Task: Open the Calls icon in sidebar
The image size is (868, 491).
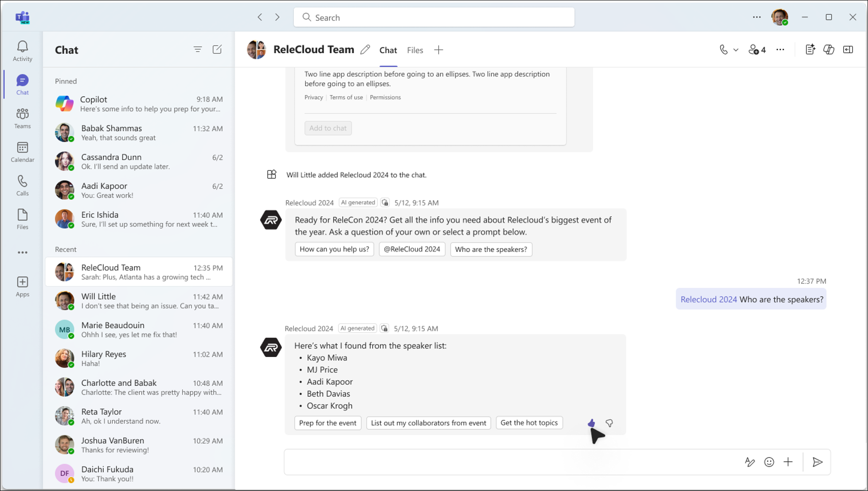Action: (22, 185)
